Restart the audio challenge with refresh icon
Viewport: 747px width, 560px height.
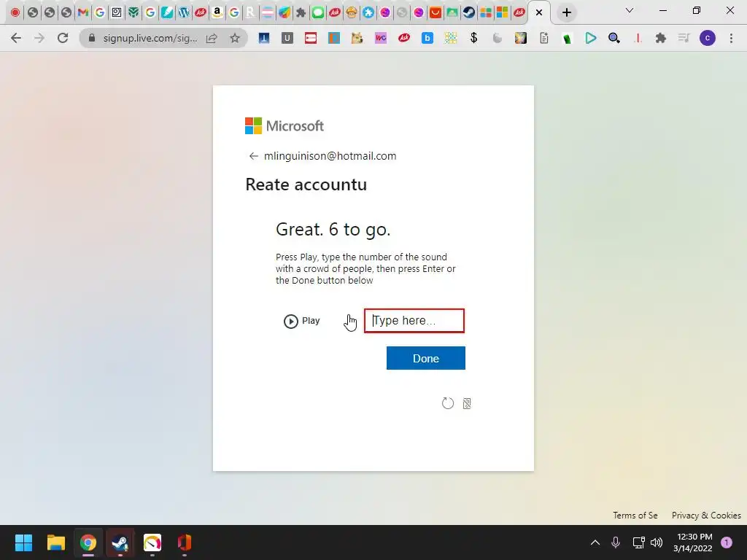point(448,403)
